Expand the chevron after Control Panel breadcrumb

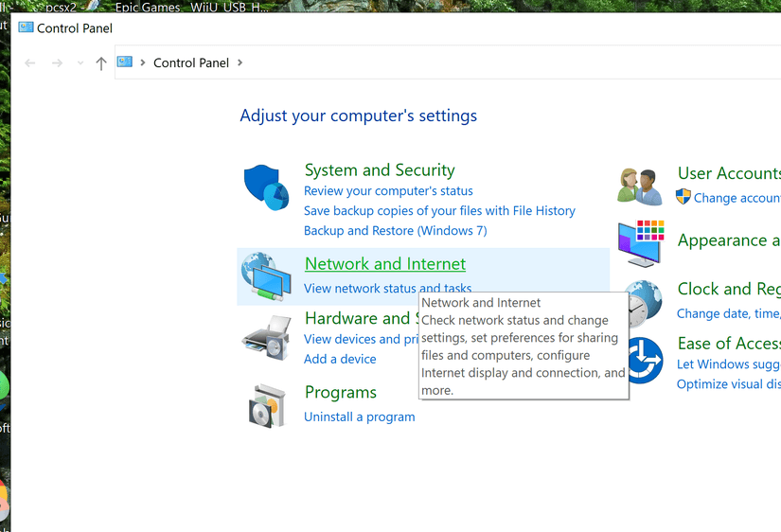[x=240, y=63]
